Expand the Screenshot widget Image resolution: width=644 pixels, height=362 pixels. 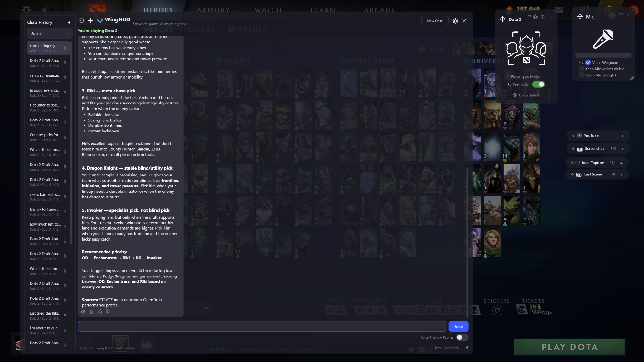(x=622, y=149)
